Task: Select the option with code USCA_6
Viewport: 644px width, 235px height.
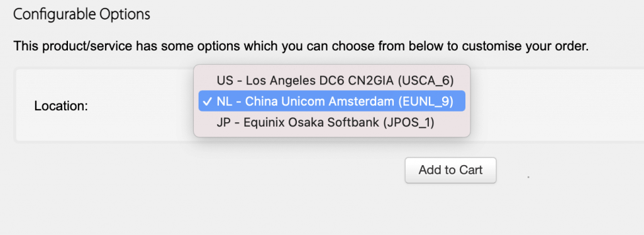Action: (x=332, y=81)
